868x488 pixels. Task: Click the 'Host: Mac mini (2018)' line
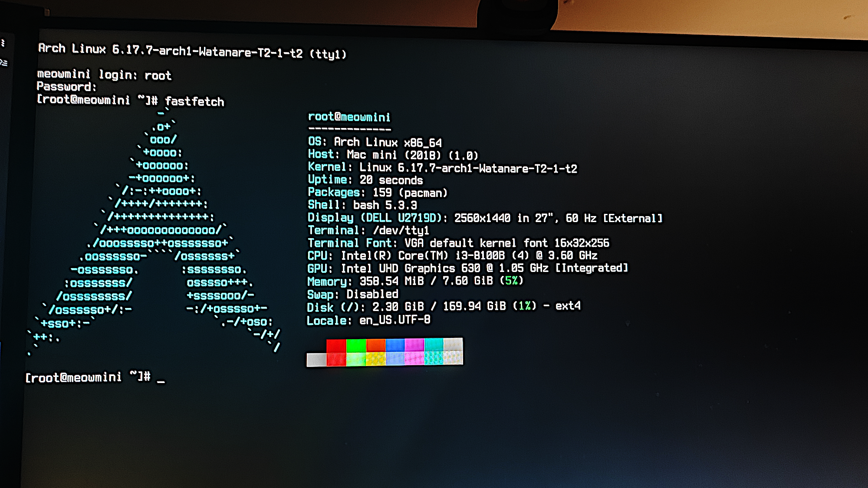(x=393, y=154)
